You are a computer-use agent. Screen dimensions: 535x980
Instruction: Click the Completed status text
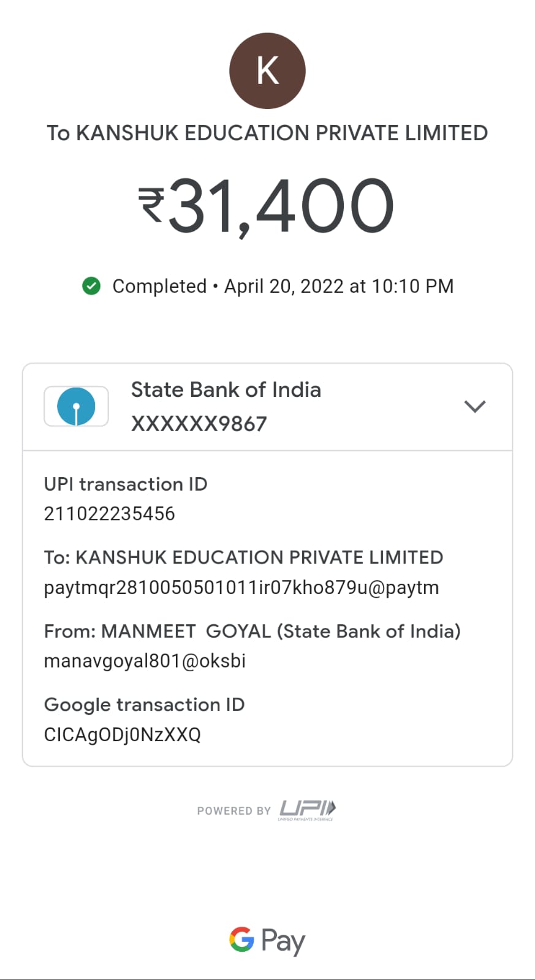pos(159,286)
